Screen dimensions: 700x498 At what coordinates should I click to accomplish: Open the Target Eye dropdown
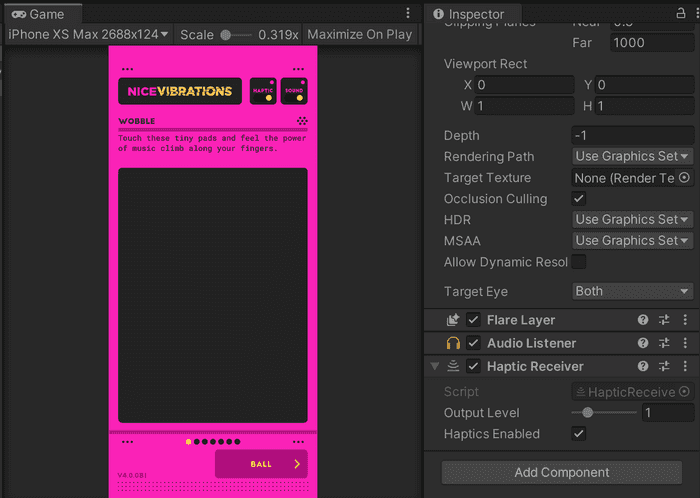click(x=632, y=291)
